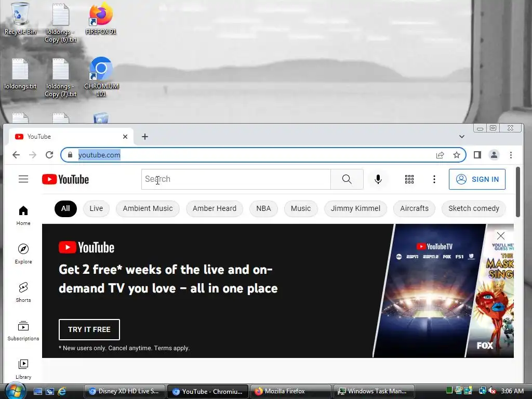Open the Chromium three-dot menu

click(511, 155)
